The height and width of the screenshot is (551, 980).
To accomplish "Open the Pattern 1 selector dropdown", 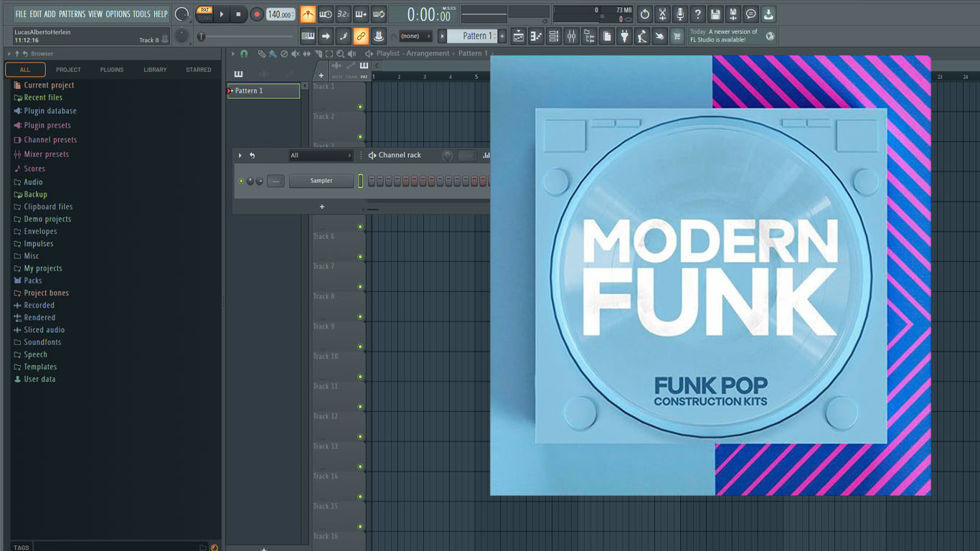I will tap(471, 36).
